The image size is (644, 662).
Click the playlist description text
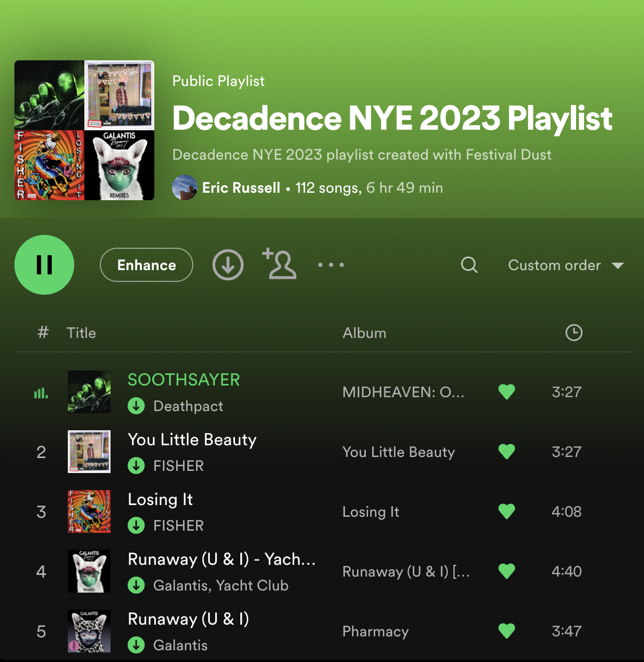tap(362, 155)
